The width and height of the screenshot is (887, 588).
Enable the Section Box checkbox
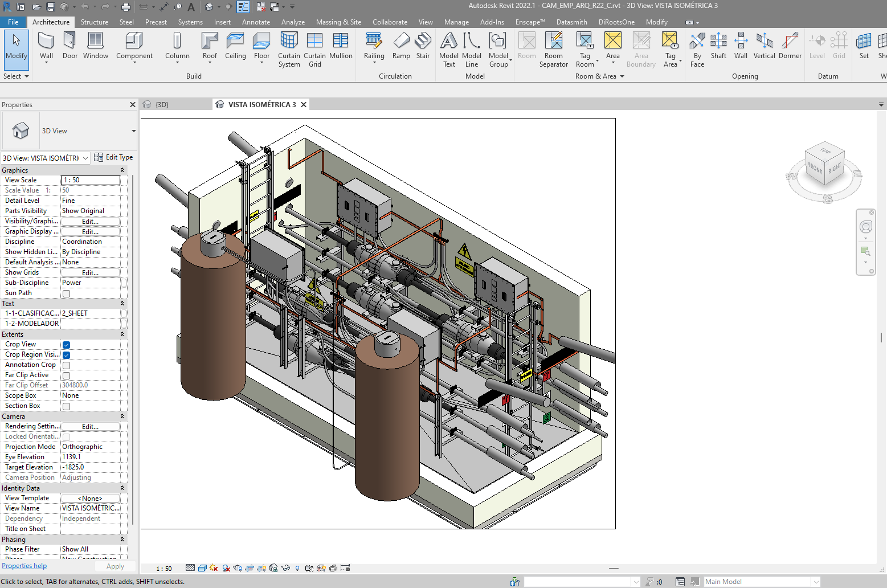point(67,406)
